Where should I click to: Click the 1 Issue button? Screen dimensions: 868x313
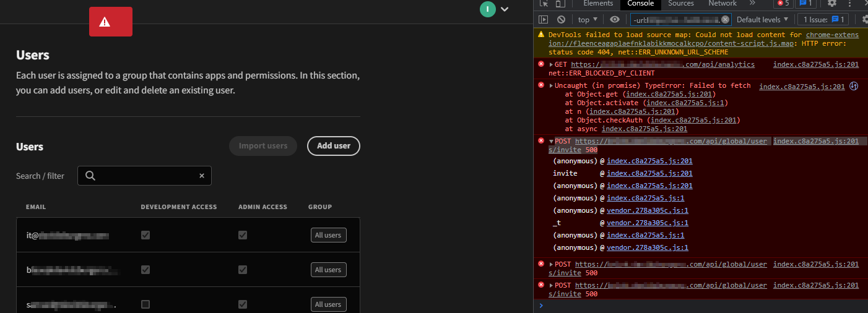pos(822,20)
